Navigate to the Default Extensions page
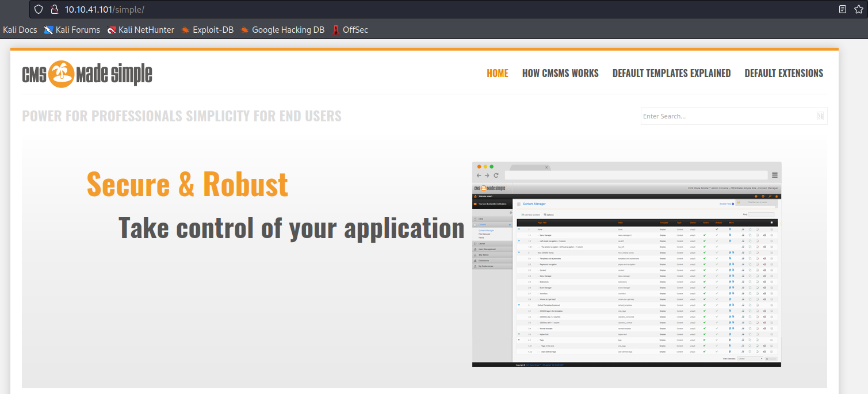Image resolution: width=868 pixels, height=394 pixels. [783, 73]
